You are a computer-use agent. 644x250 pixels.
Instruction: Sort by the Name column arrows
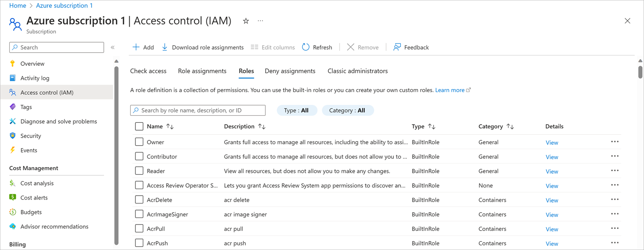[x=170, y=127]
